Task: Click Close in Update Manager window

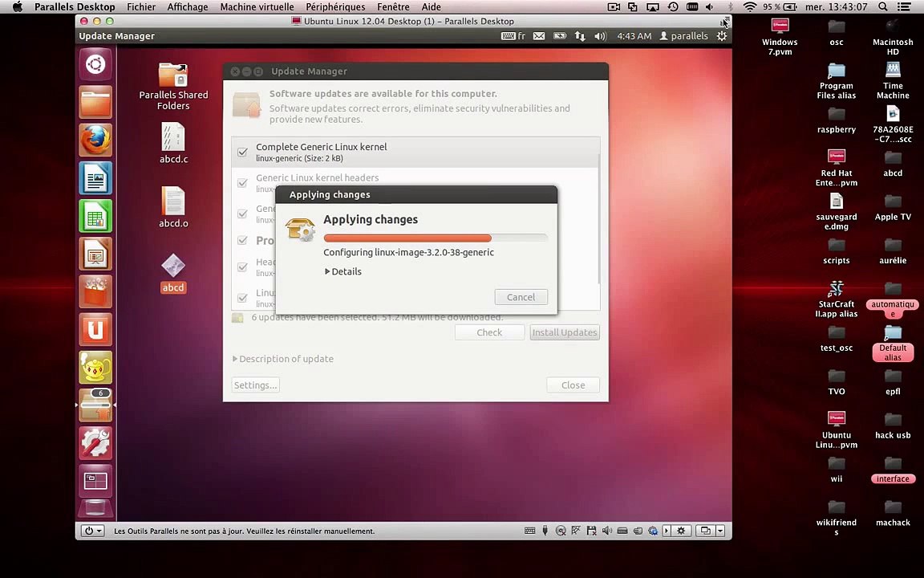Action: coord(573,385)
